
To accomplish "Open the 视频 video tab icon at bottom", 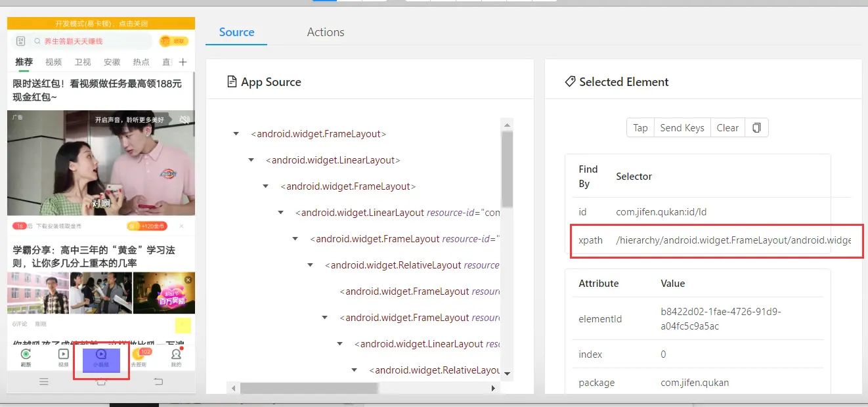I will tap(63, 356).
